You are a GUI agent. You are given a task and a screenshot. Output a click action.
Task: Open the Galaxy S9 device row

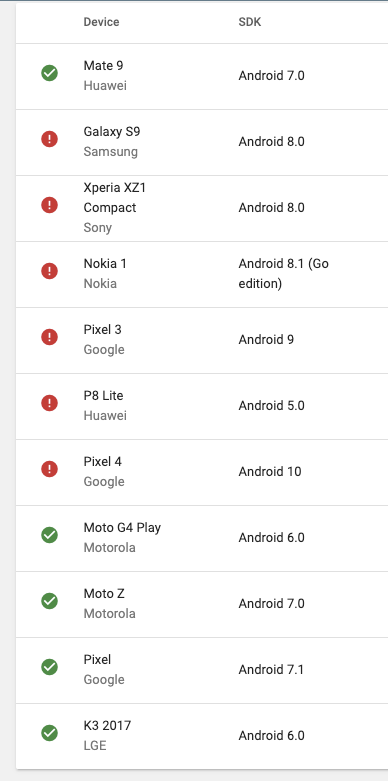(x=202, y=142)
